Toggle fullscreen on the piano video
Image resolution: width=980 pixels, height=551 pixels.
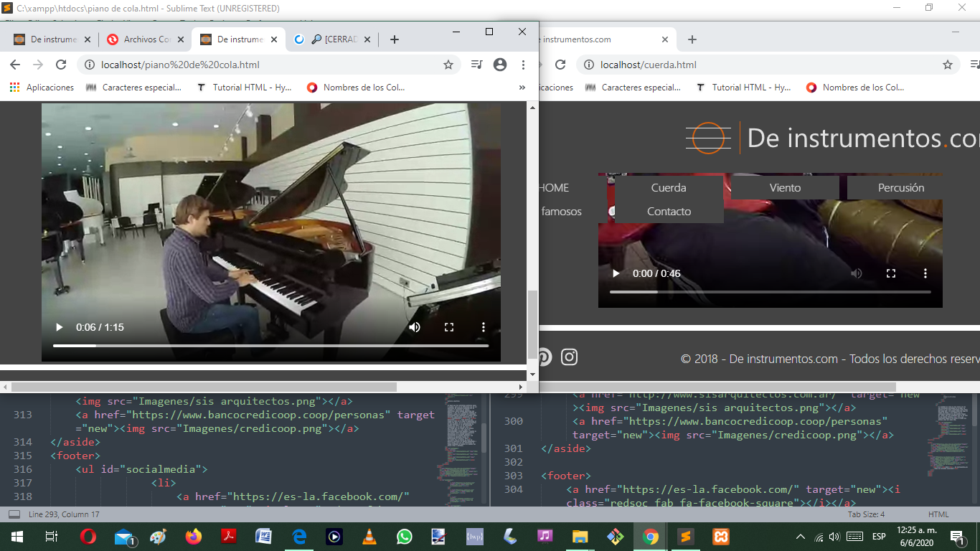[x=449, y=327]
